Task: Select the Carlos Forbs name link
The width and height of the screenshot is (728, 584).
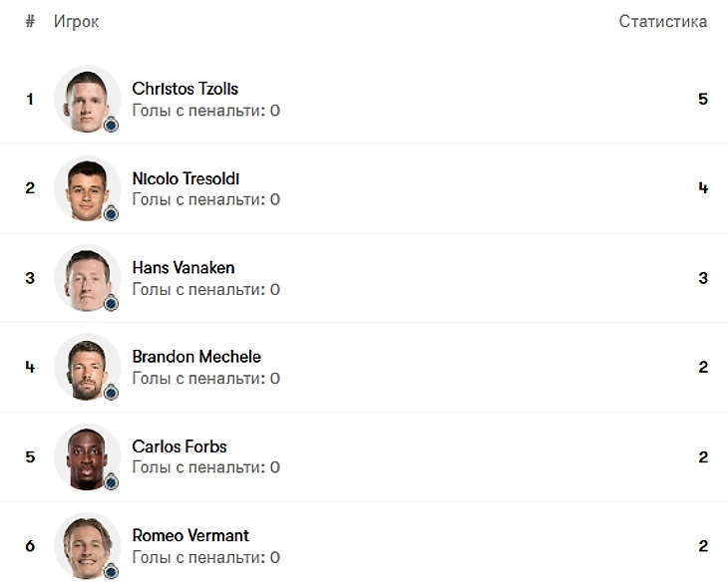Action: (180, 446)
